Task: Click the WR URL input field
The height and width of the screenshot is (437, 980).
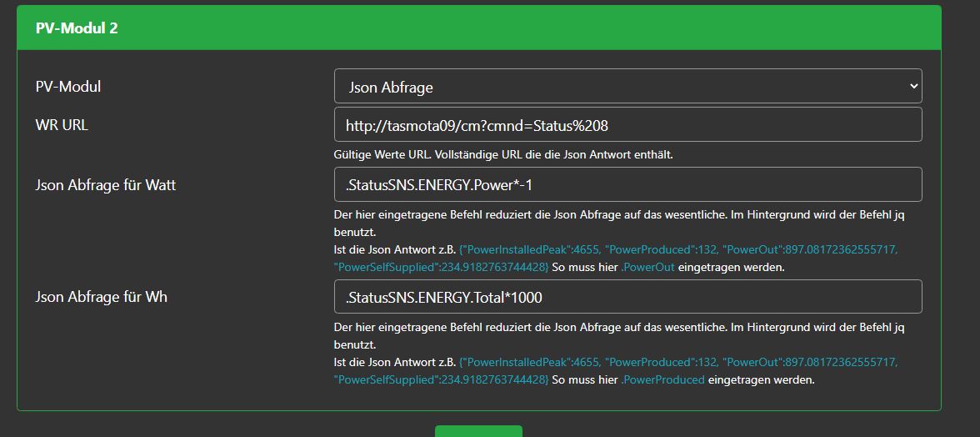Action: point(627,124)
